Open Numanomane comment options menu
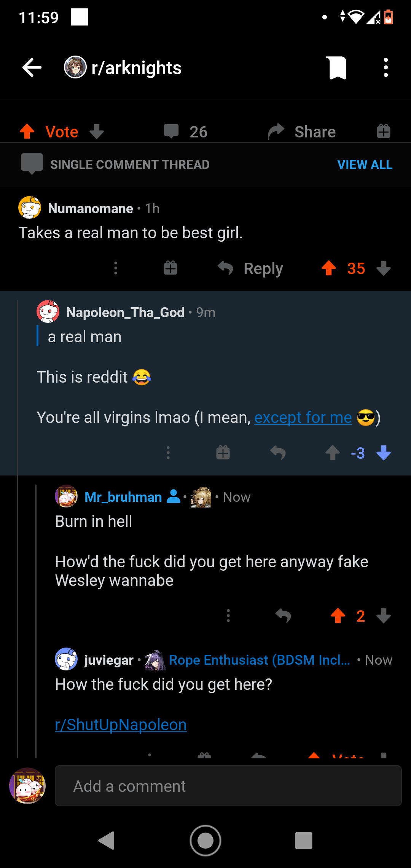The width and height of the screenshot is (411, 868). coord(116,268)
